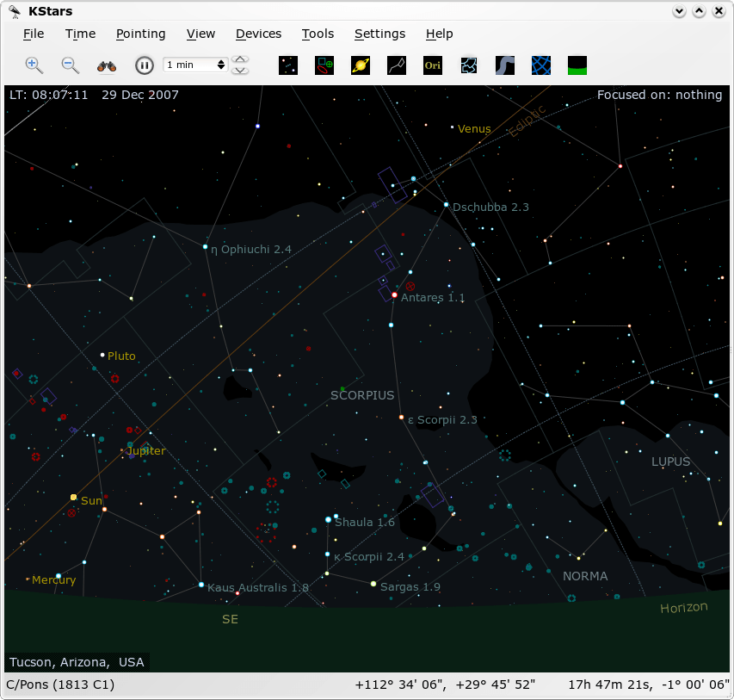Click the Jupiter label on the map
Viewport: 734px width, 700px height.
(x=146, y=451)
